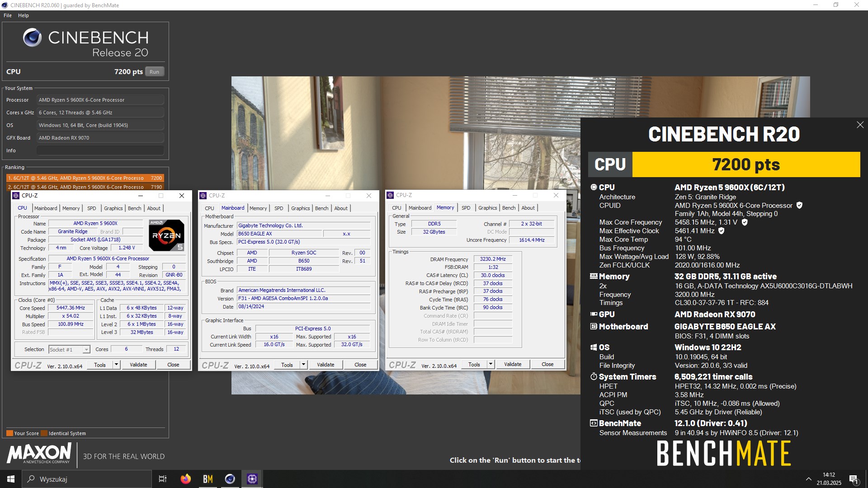Image resolution: width=868 pixels, height=488 pixels.
Task: Click Validate in CPU window
Action: pos(138,365)
